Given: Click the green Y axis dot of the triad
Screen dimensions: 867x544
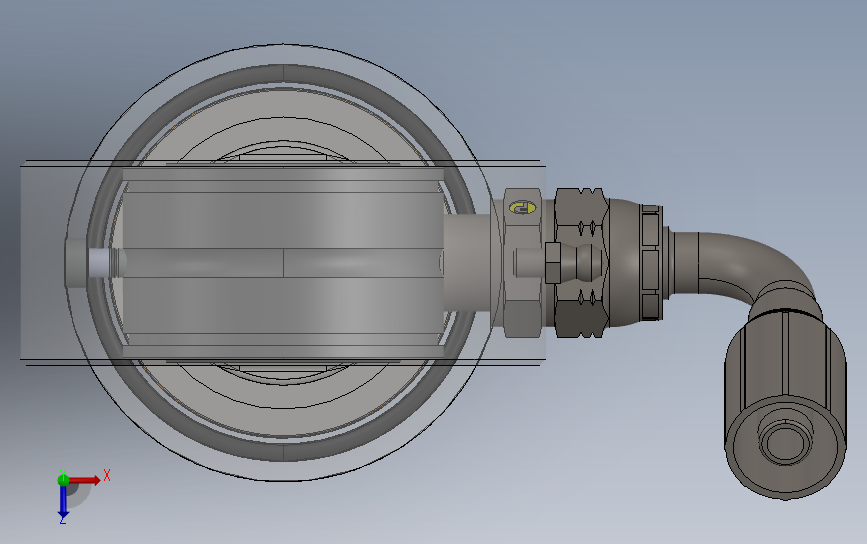Looking at the screenshot, I should (x=63, y=479).
